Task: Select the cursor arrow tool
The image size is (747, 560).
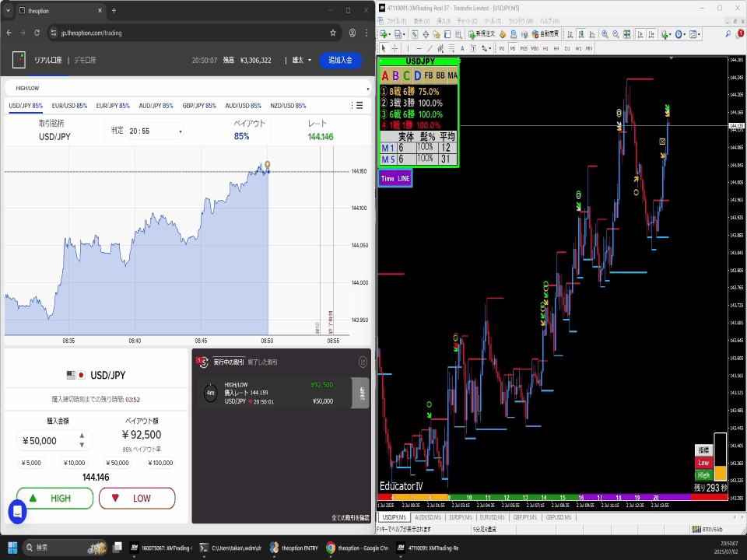Action: point(384,48)
